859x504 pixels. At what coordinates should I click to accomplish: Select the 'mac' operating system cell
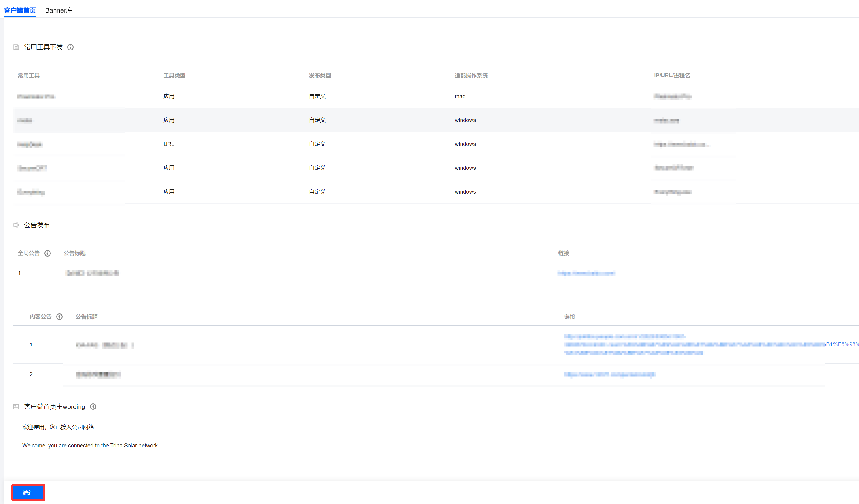tap(460, 96)
